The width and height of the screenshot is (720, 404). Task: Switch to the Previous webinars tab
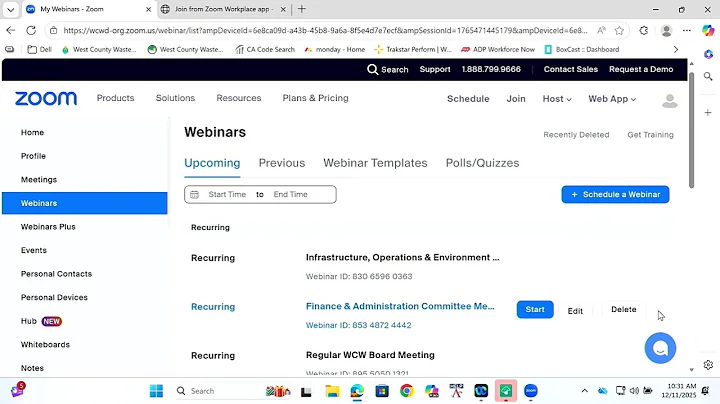[281, 163]
